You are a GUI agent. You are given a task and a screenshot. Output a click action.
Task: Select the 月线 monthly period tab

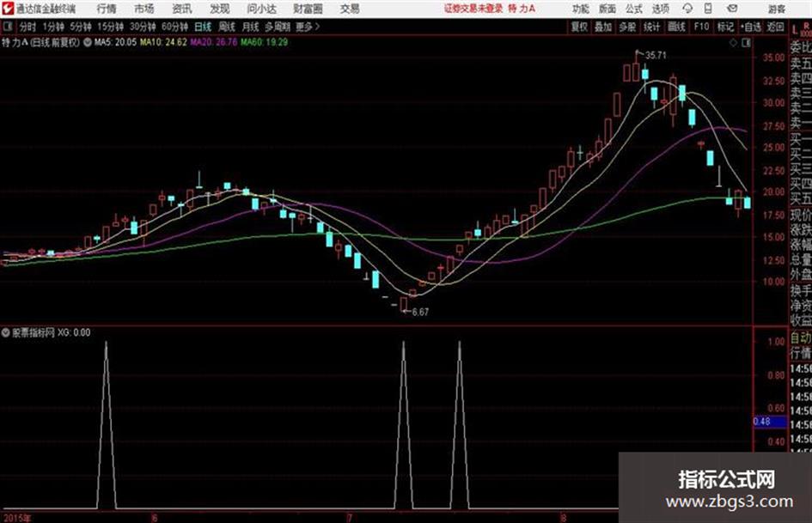point(251,27)
